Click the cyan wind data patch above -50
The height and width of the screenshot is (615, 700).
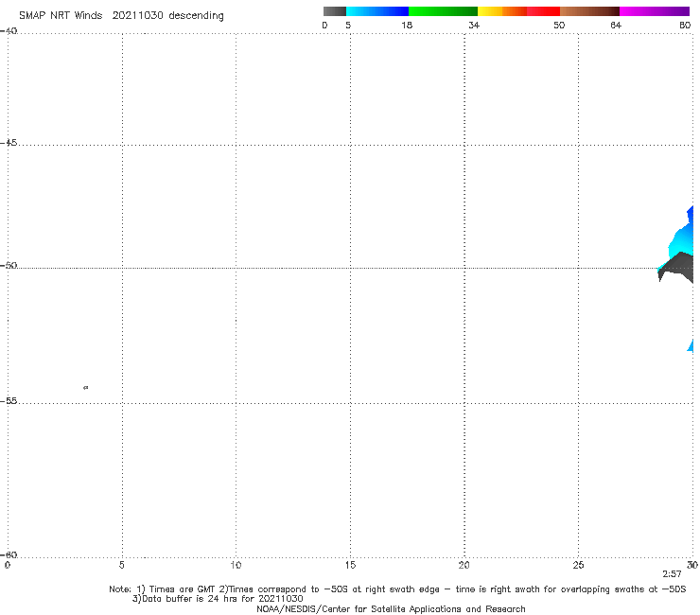[x=681, y=245]
